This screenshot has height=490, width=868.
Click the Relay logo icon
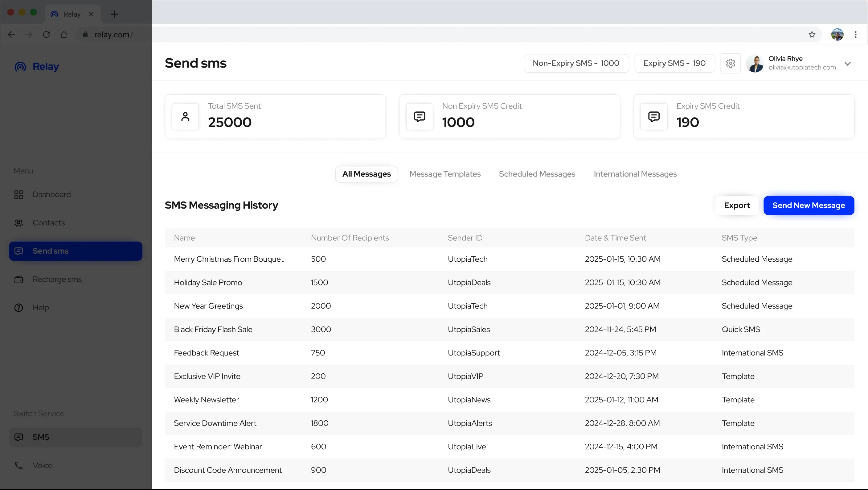tap(20, 67)
